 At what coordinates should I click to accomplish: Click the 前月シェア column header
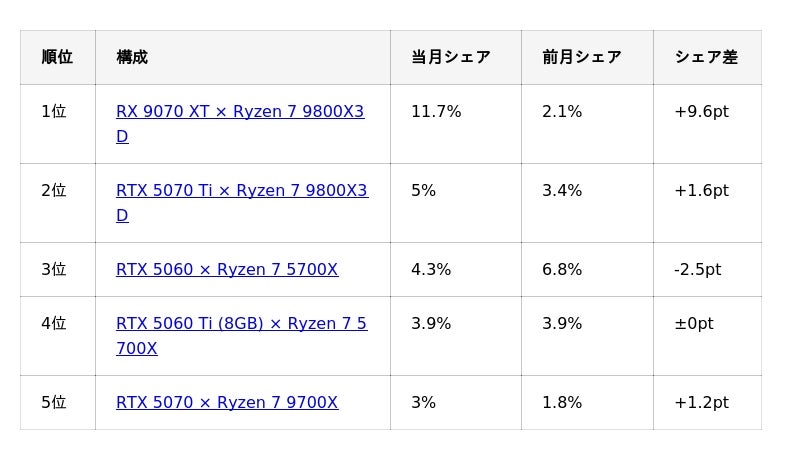(582, 58)
